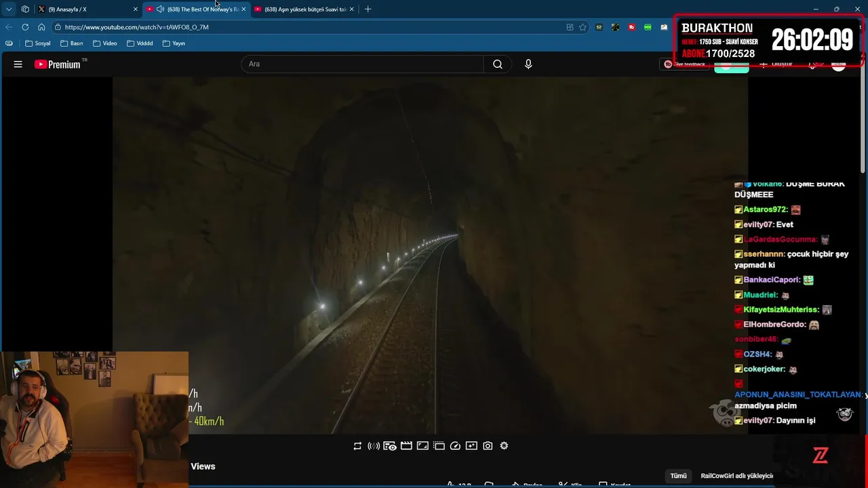Image resolution: width=868 pixels, height=488 pixels.
Task: Go back with the browser back arrow
Action: (x=9, y=27)
